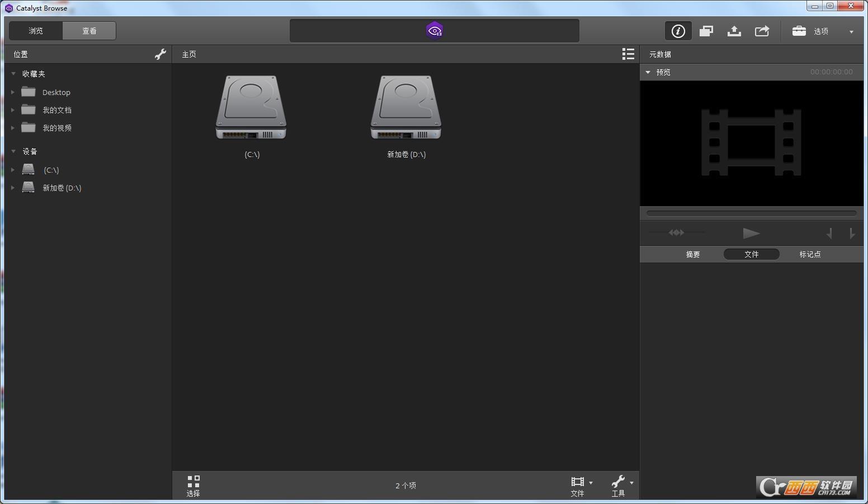This screenshot has height=504, width=868.
Task: Switch to the 标记点 metadata tab
Action: [810, 254]
